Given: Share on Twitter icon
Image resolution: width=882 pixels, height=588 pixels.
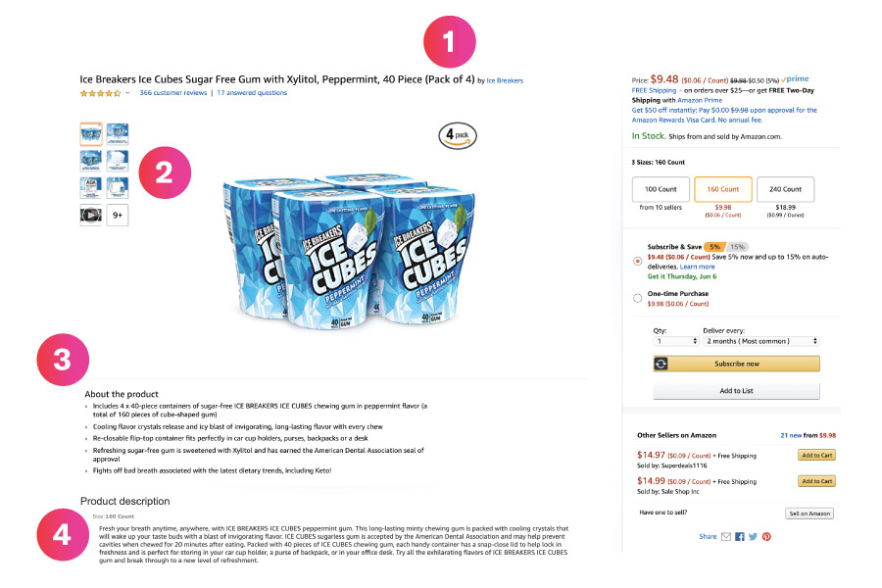Looking at the screenshot, I should (753, 537).
